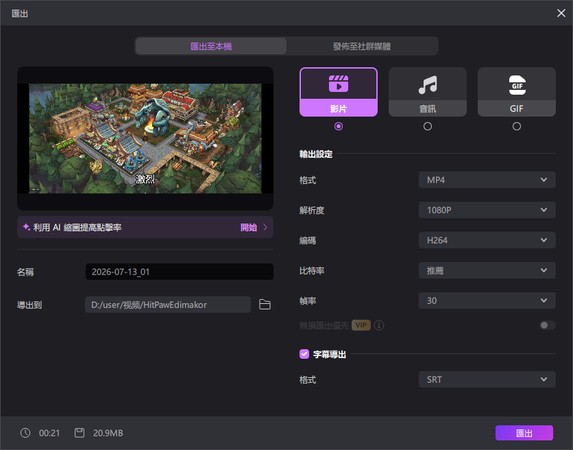Close the export dialog
The height and width of the screenshot is (450, 573).
(x=561, y=13)
